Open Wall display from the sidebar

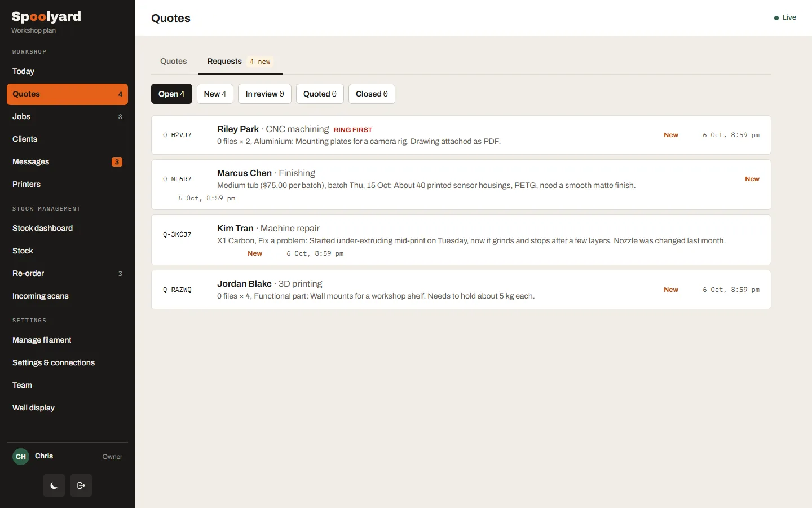[x=67, y=408]
